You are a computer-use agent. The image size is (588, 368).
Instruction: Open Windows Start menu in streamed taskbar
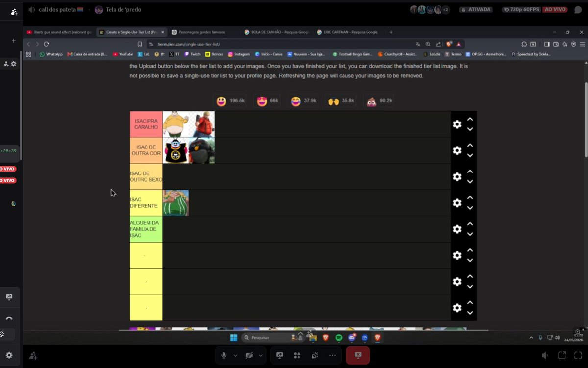[x=234, y=338]
